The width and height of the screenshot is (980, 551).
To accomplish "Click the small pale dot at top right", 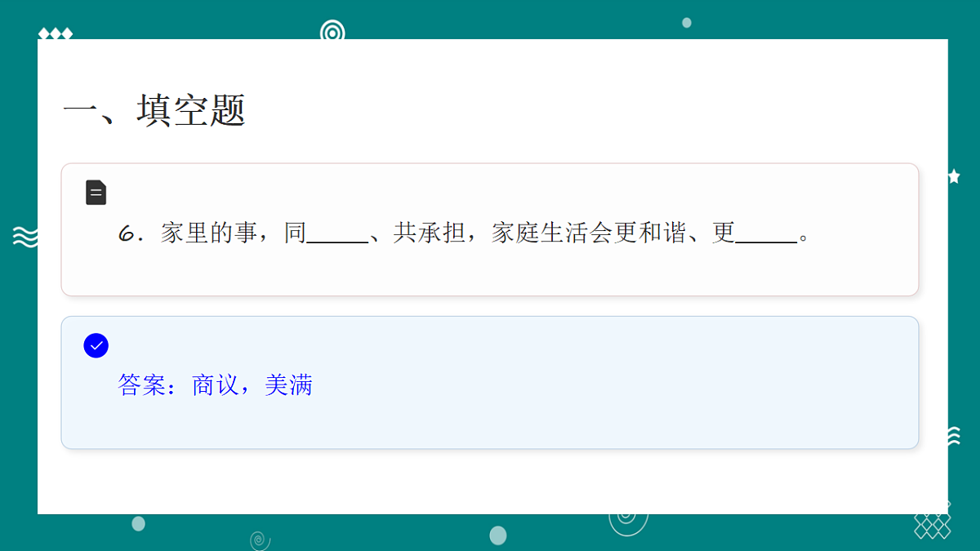I will 687,23.
